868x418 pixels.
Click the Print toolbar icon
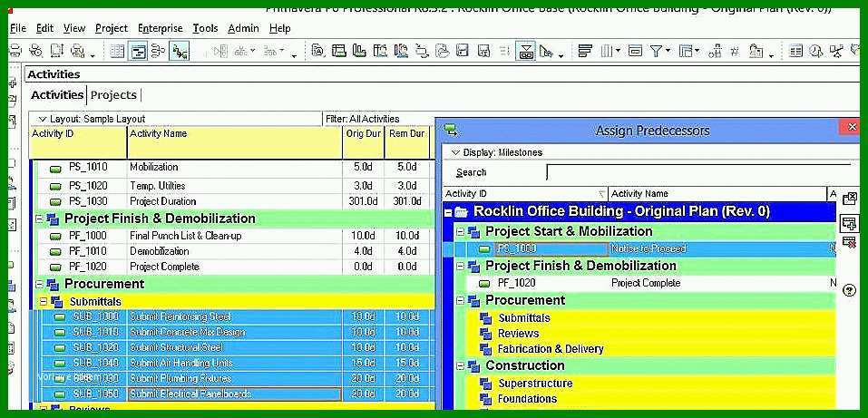pyautogui.click(x=15, y=51)
